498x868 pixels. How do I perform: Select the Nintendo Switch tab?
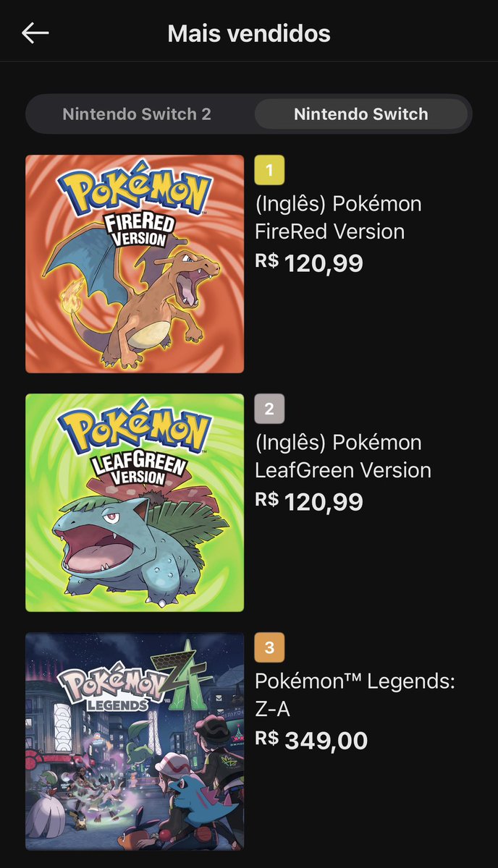point(360,114)
